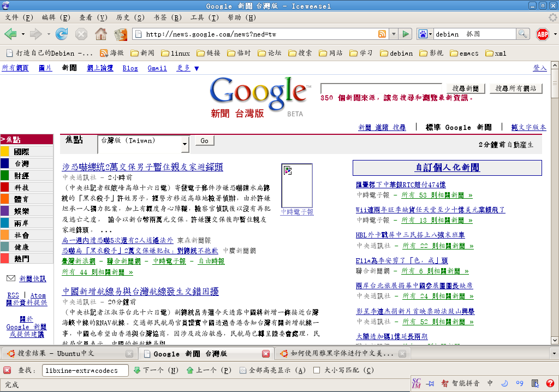The width and height of the screenshot is (559, 392).
Task: Click the green 財經 category swatch
Action: (4, 175)
